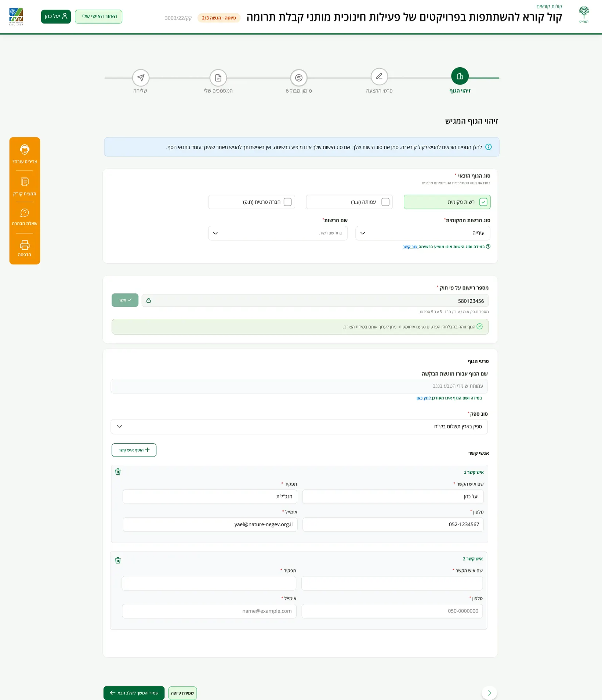Open the שם הרשות dropdown

[x=278, y=233]
